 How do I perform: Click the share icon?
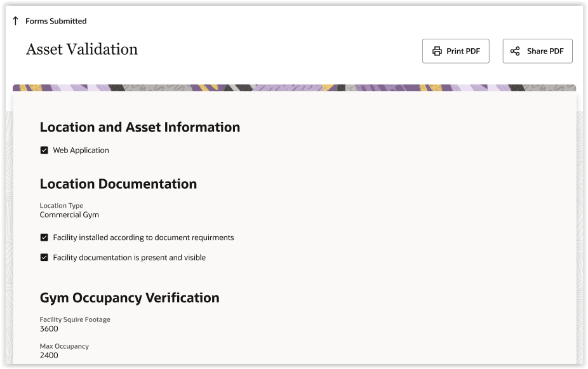515,51
